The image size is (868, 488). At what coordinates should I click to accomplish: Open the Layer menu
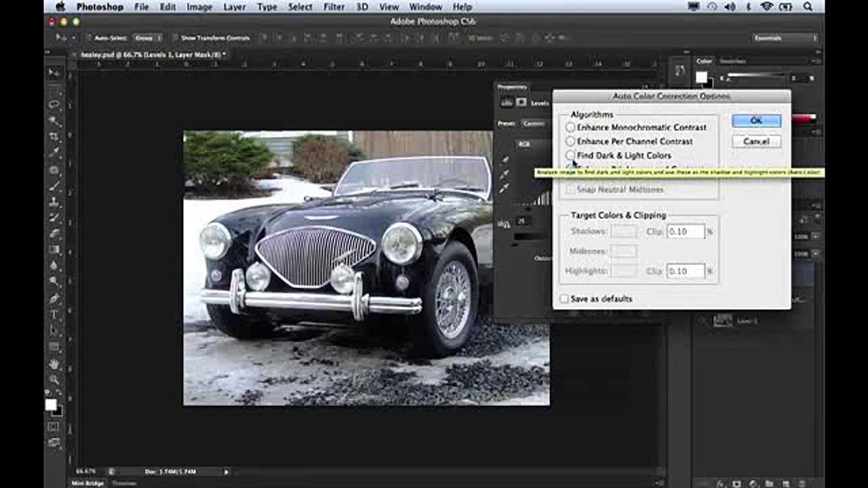pyautogui.click(x=235, y=7)
